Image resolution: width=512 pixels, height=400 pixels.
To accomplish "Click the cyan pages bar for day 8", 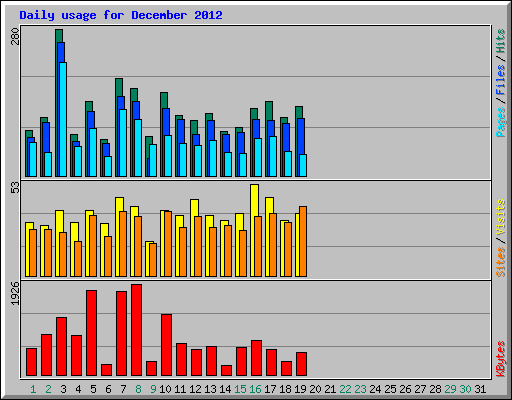I will tap(138, 148).
